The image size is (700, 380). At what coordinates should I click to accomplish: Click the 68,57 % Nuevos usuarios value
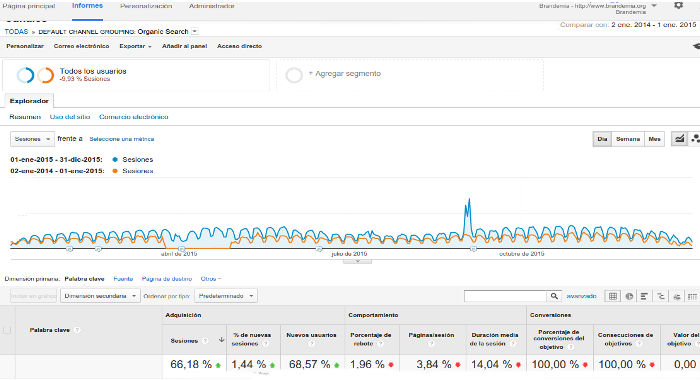[309, 364]
